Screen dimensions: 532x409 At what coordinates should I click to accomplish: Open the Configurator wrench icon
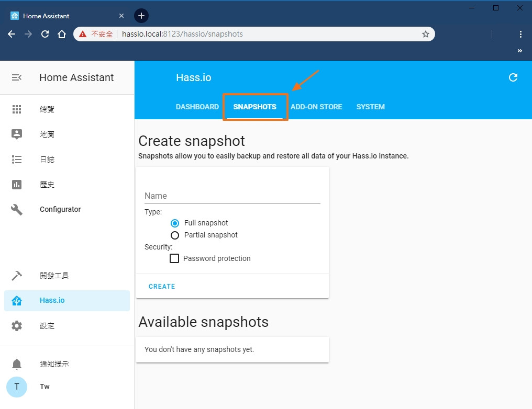[x=17, y=209]
